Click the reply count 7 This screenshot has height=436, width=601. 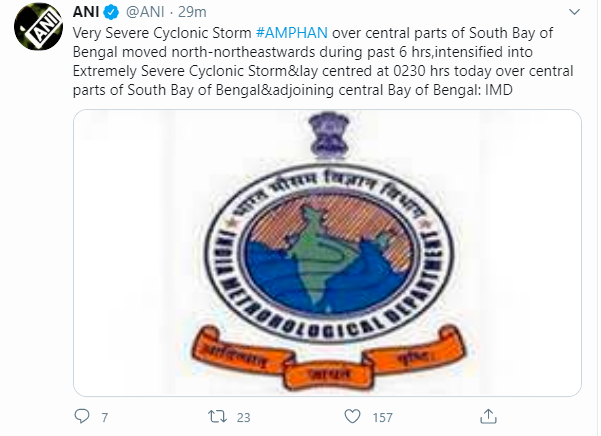(x=105, y=417)
